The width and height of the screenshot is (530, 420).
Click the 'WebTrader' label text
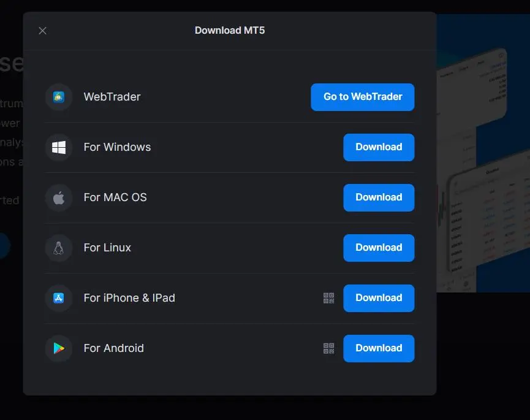[x=112, y=97]
